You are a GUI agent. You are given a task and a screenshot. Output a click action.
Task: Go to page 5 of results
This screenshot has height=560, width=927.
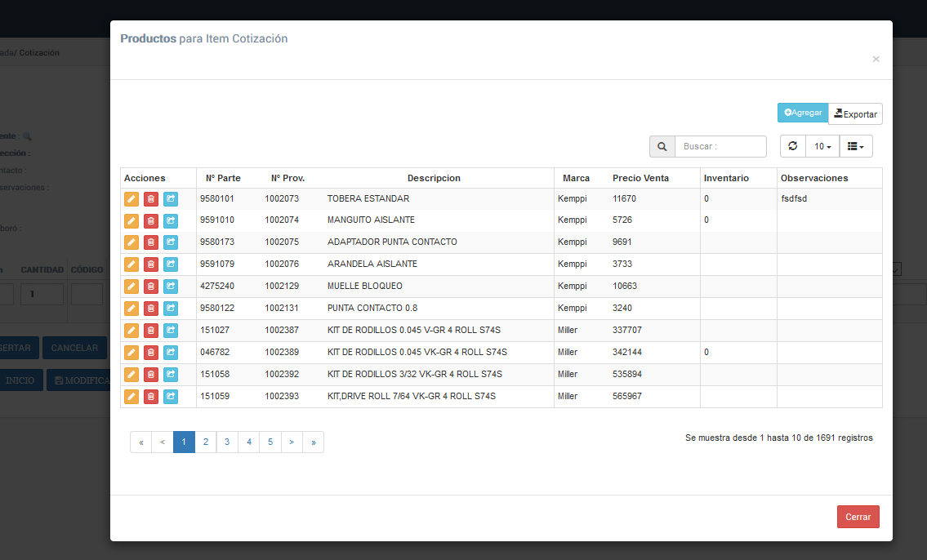pos(270,442)
